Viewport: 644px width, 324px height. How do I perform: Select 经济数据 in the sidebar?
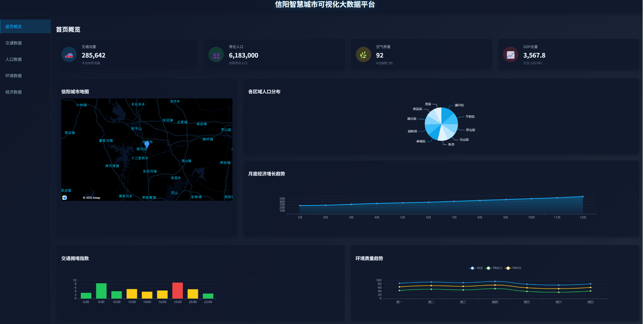click(14, 92)
